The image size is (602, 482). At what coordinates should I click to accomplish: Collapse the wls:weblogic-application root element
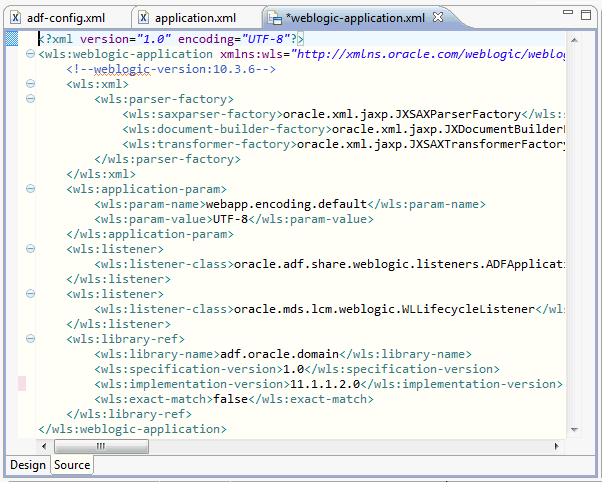(x=30, y=54)
